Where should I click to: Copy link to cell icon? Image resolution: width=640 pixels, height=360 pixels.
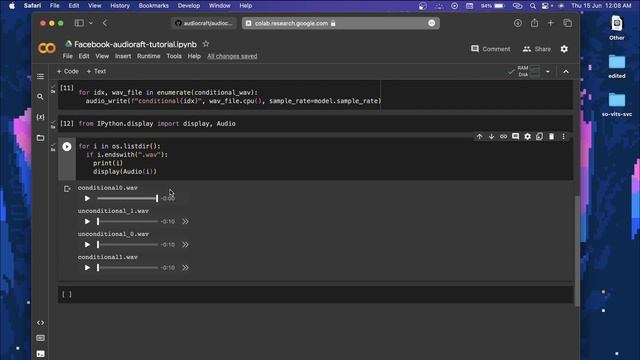503,137
